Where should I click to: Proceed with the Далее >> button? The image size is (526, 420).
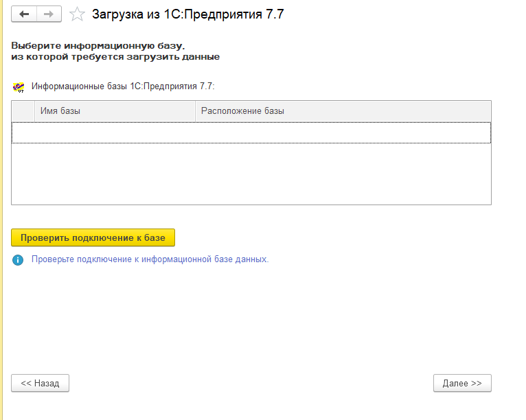(462, 383)
